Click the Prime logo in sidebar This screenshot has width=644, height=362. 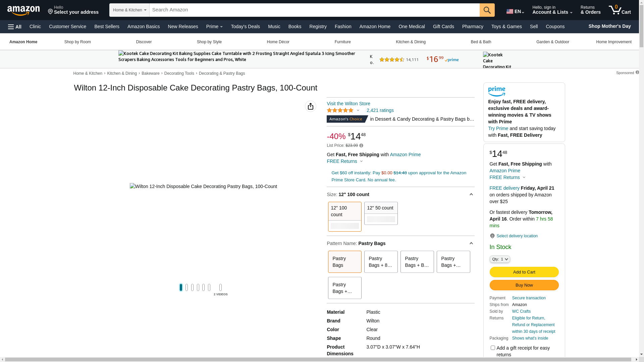point(496,91)
